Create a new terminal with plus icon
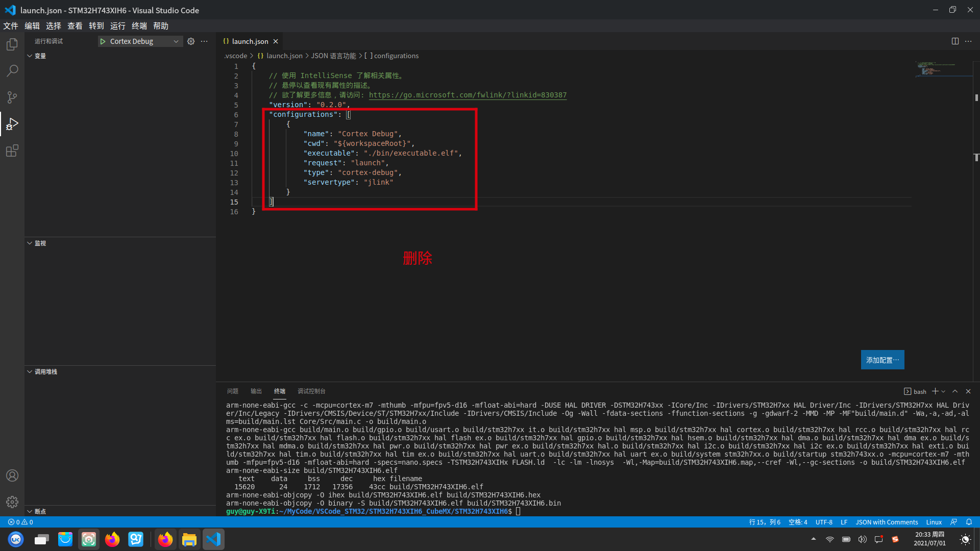Screen dimensions: 980x551 pyautogui.click(x=935, y=391)
